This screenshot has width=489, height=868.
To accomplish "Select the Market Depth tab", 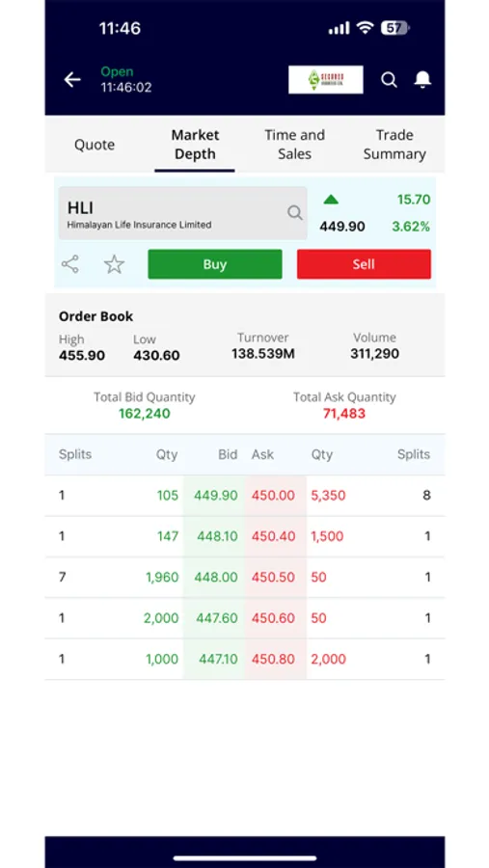I will [195, 145].
